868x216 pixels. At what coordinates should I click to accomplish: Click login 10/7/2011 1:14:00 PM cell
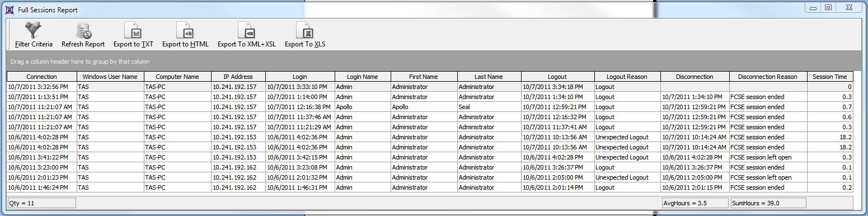click(300, 97)
